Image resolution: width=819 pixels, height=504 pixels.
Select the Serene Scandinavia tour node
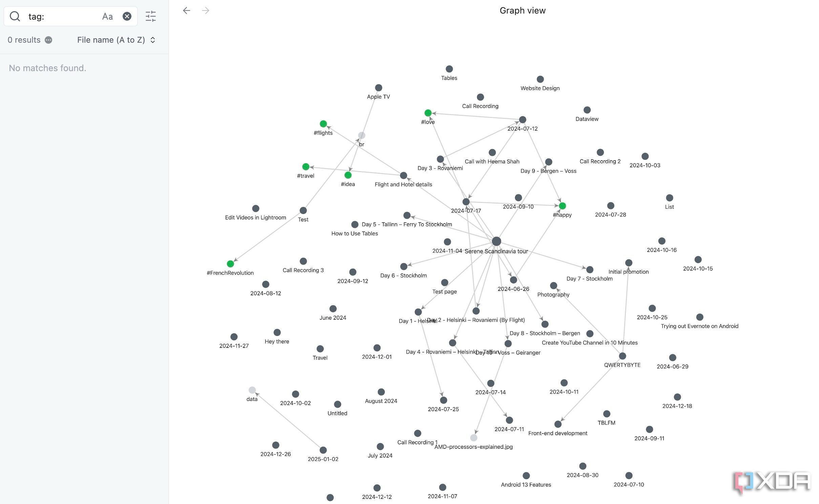pyautogui.click(x=496, y=241)
